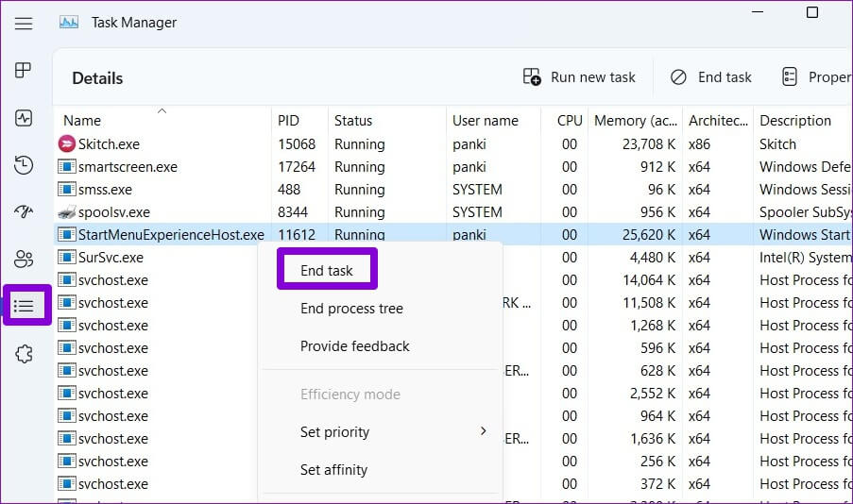Open Startup apps page in sidebar

tap(24, 211)
